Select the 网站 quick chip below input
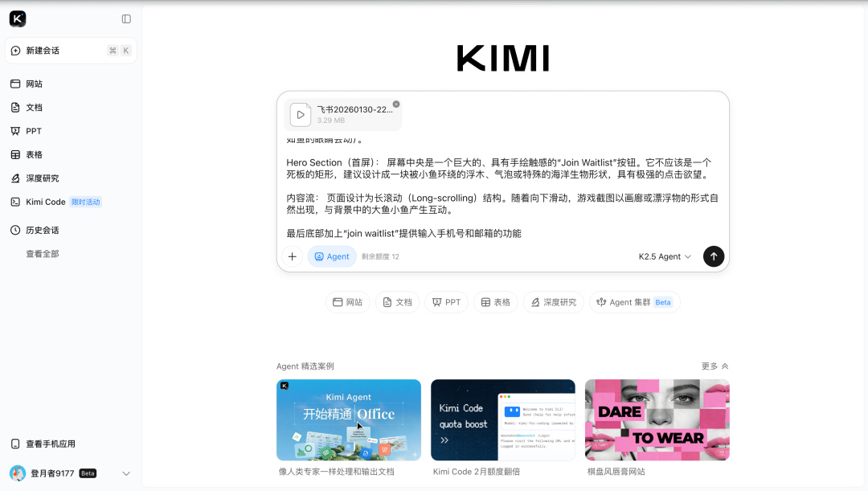This screenshot has height=491, width=868. click(x=348, y=302)
